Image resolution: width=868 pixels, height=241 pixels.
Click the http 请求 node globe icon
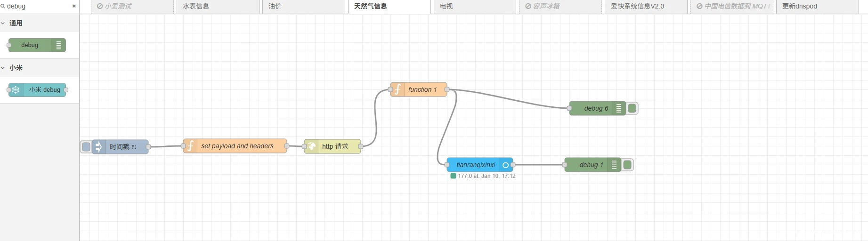point(312,146)
